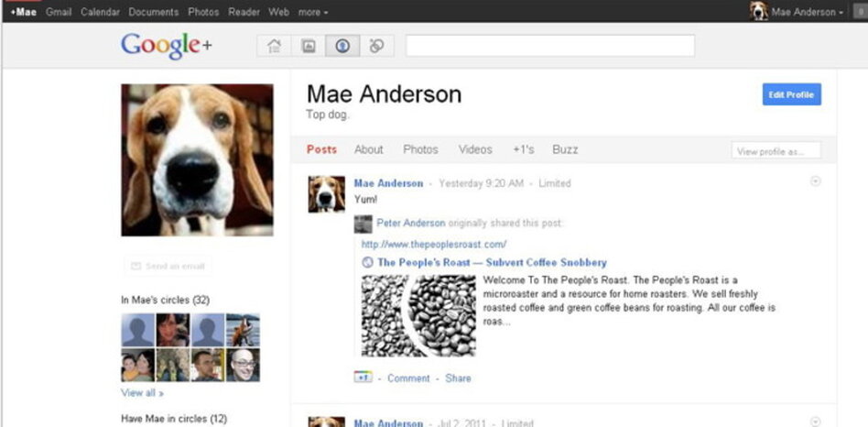Click 'View all' under Mae's circles
The height and width of the screenshot is (427, 868).
tap(142, 392)
